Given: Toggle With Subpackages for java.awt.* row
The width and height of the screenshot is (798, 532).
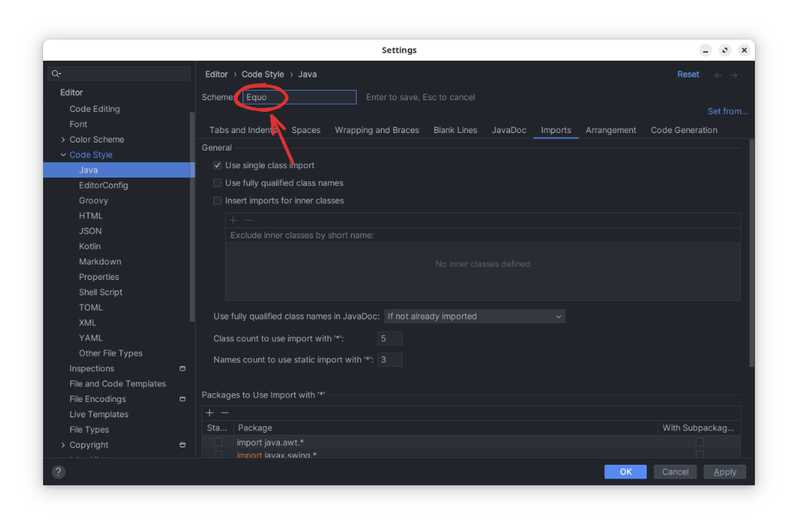Looking at the screenshot, I should pos(699,442).
